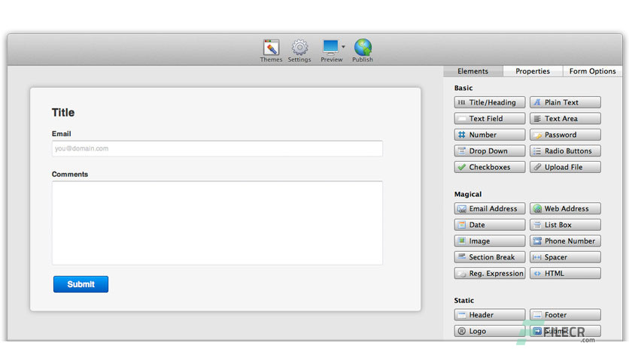
Task: Insert a Phone Number element
Action: pyautogui.click(x=565, y=241)
